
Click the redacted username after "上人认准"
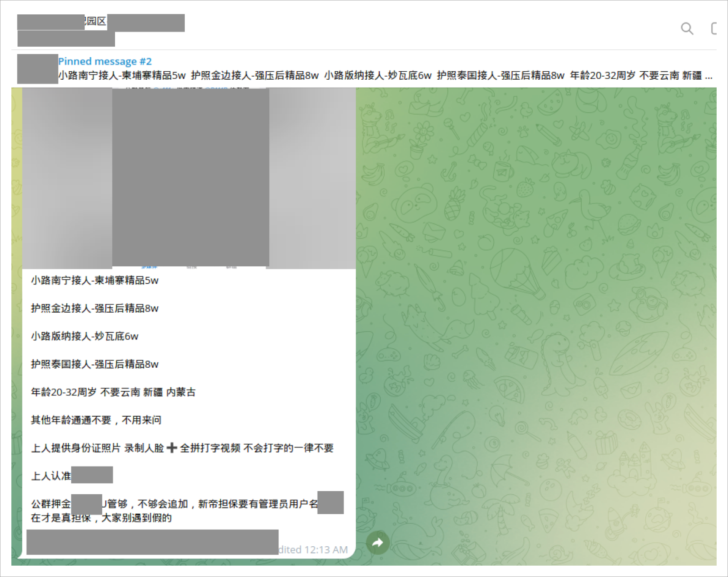tap(92, 475)
